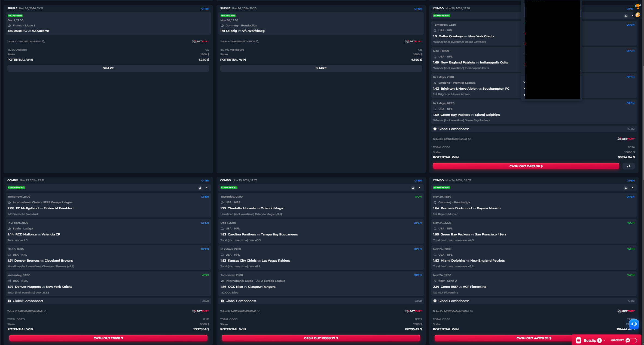
Task: Click football icon beside France · Ligue 1
Action: tap(9, 26)
